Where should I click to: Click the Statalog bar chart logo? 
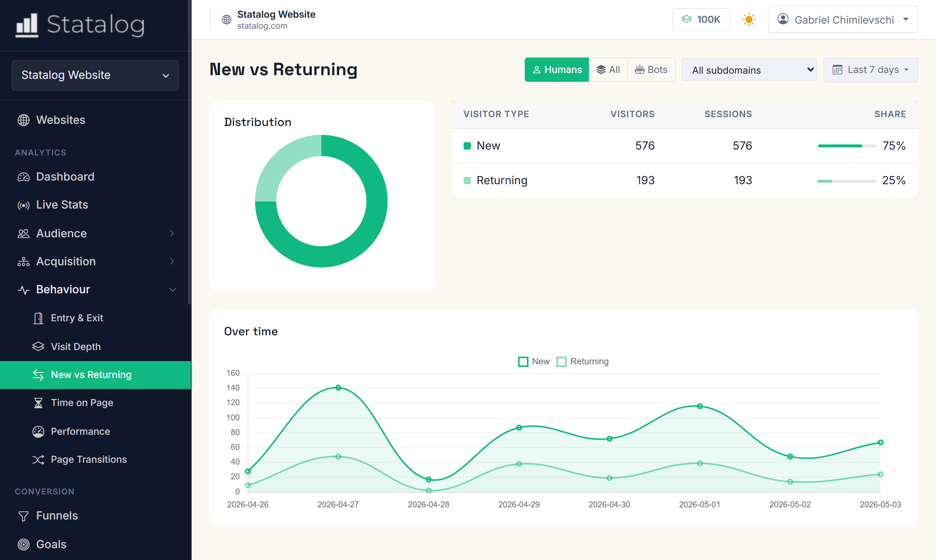coord(27,25)
